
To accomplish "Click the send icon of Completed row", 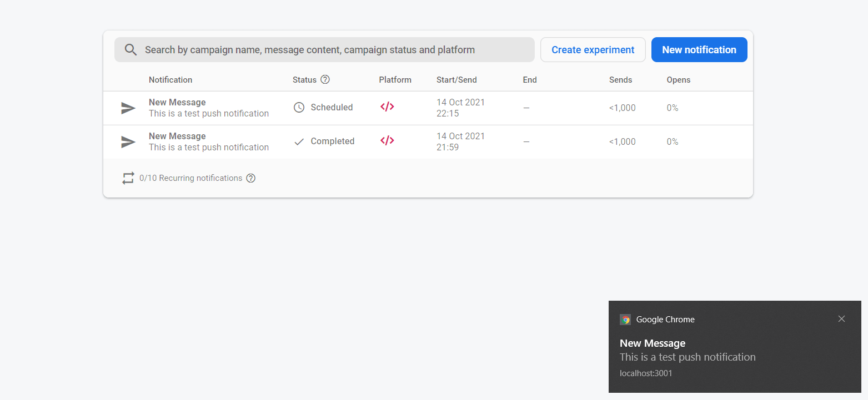I will coord(128,142).
